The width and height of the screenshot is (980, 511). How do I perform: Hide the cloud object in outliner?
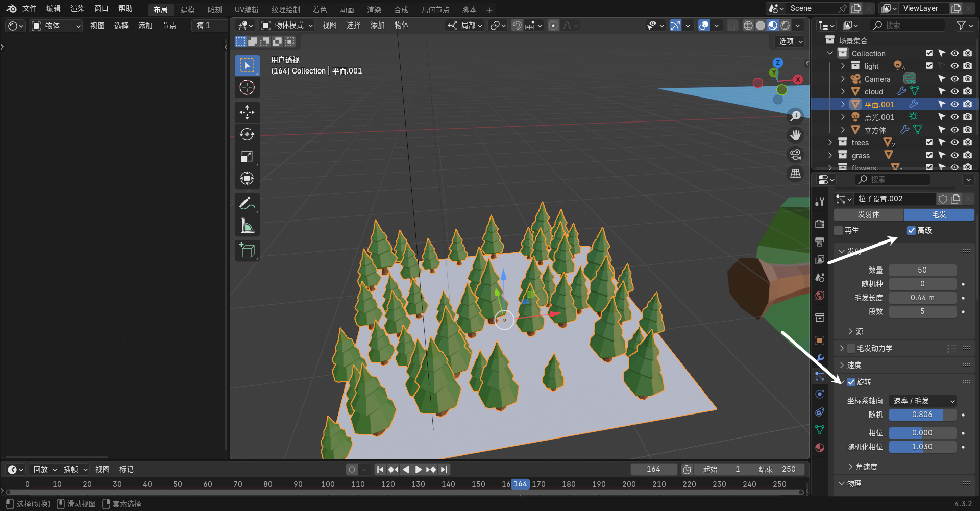[x=954, y=91]
